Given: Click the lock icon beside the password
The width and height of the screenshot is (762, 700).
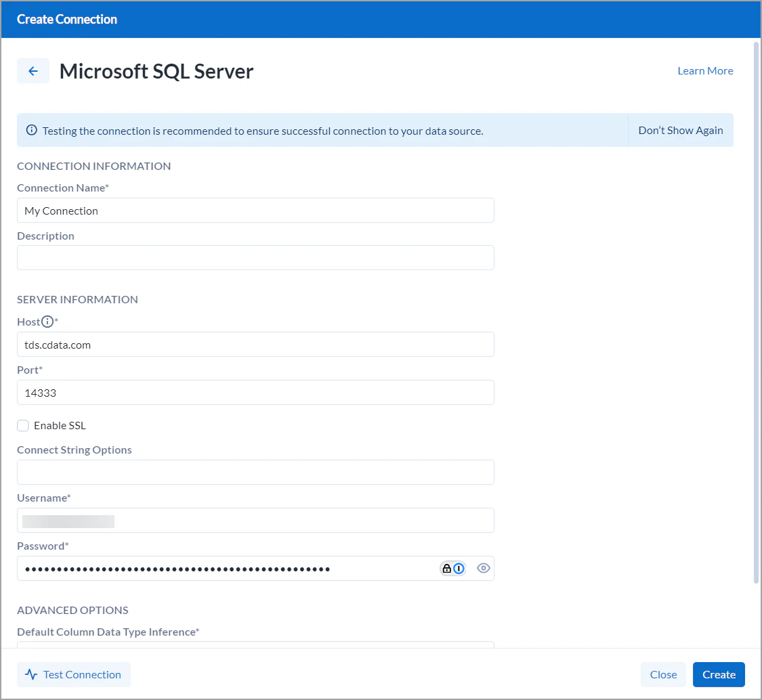Looking at the screenshot, I should point(447,568).
